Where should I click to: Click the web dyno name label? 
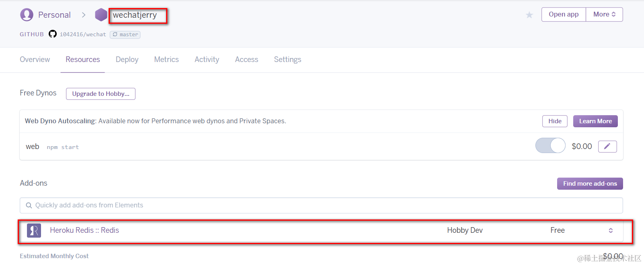33,147
